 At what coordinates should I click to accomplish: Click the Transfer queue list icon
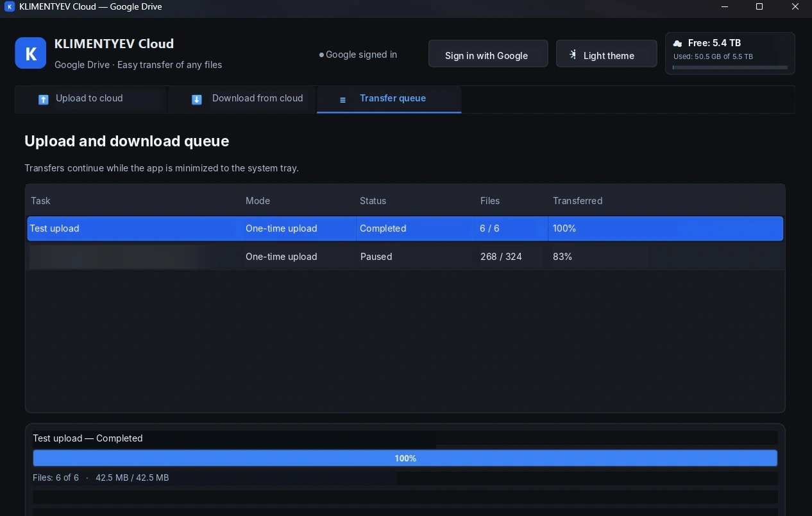point(343,99)
